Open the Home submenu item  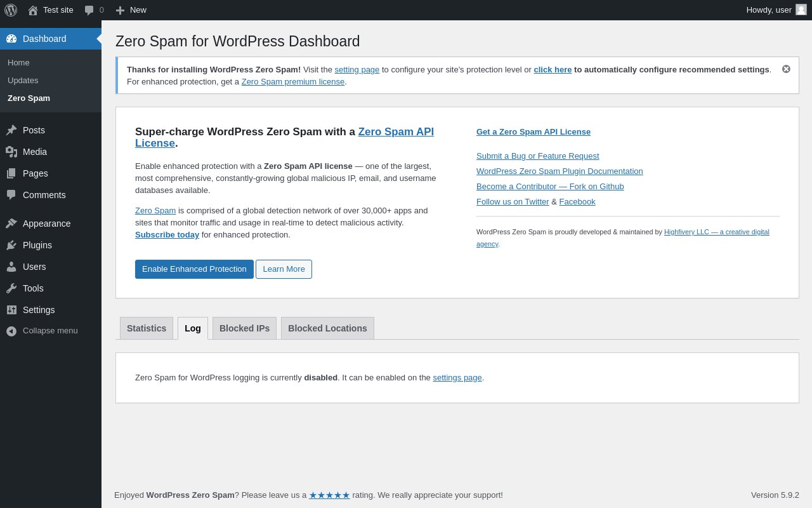[18, 62]
